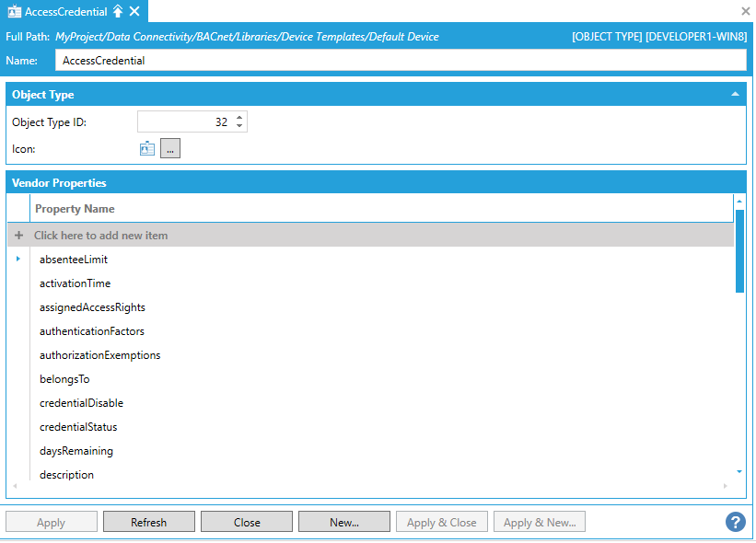
Task: Close the AccessCredential tab with its X
Action: (134, 11)
